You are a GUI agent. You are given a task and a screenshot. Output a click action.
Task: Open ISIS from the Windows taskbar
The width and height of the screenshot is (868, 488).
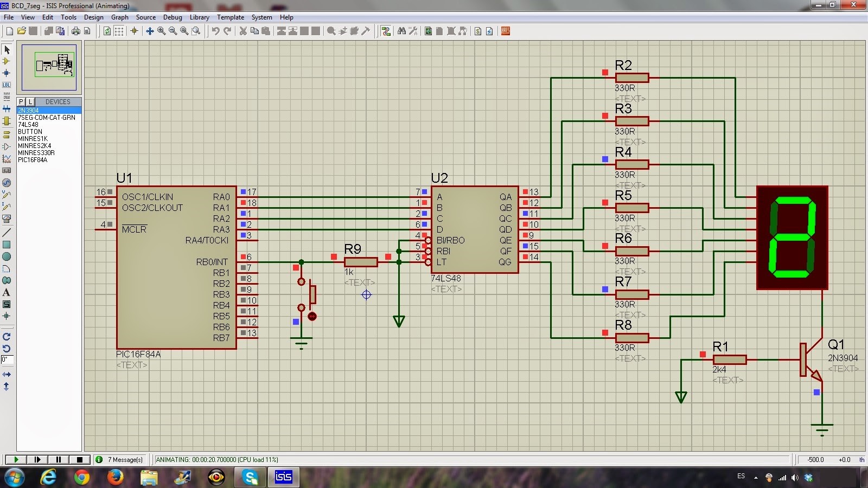coord(283,477)
